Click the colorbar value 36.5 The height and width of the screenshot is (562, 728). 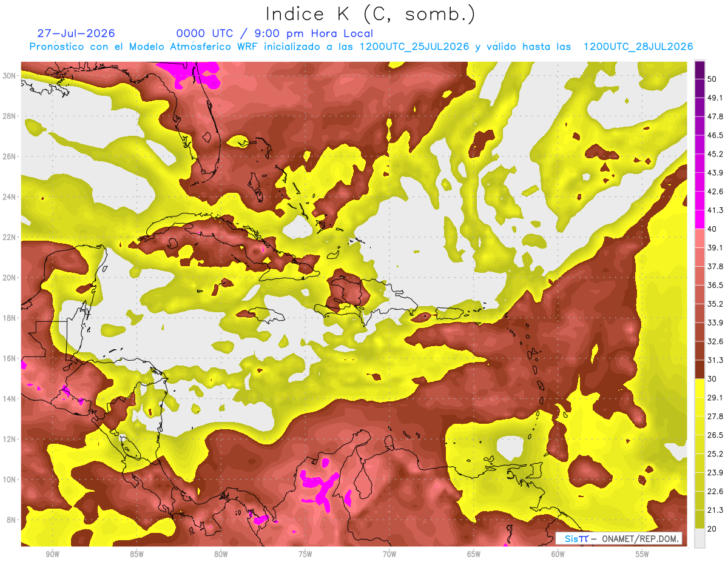pyautogui.click(x=715, y=285)
